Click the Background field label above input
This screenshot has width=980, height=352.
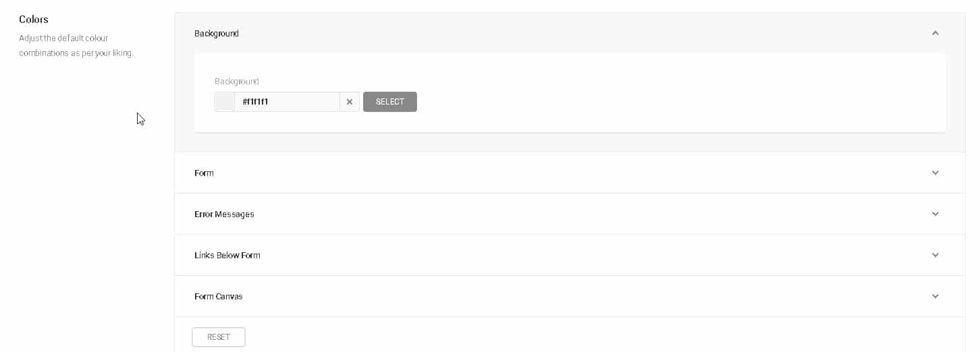(237, 82)
